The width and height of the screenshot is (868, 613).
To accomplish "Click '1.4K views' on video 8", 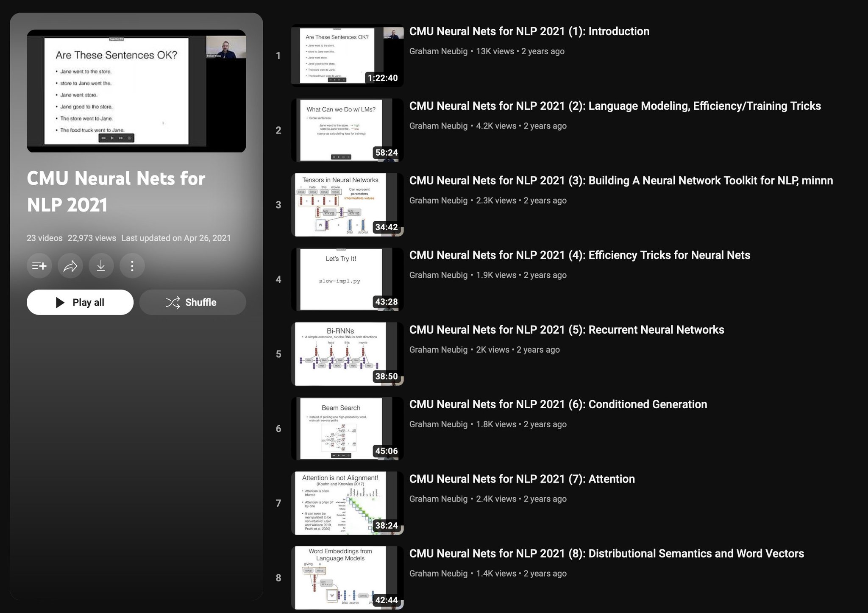I will [x=496, y=574].
